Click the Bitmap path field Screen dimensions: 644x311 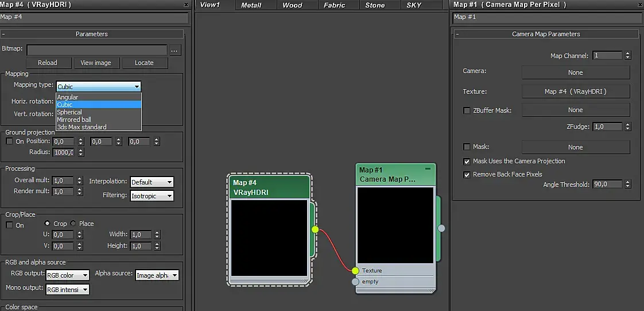[x=97, y=50]
